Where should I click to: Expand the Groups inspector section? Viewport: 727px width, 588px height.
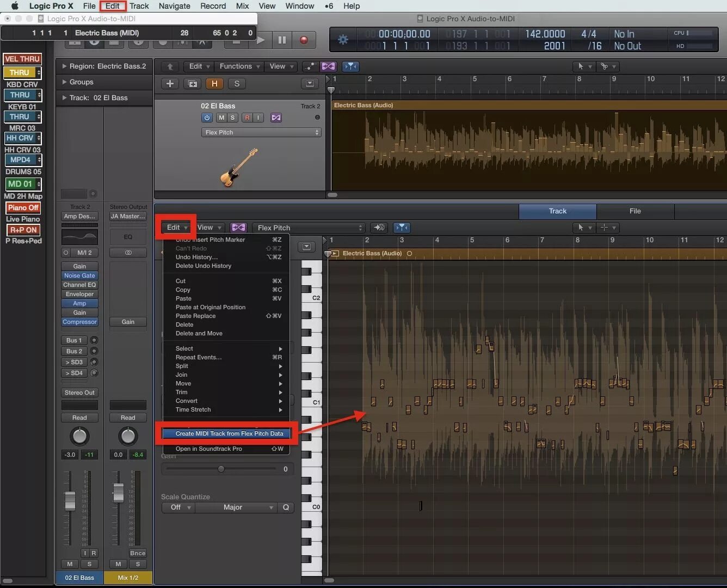(65, 82)
